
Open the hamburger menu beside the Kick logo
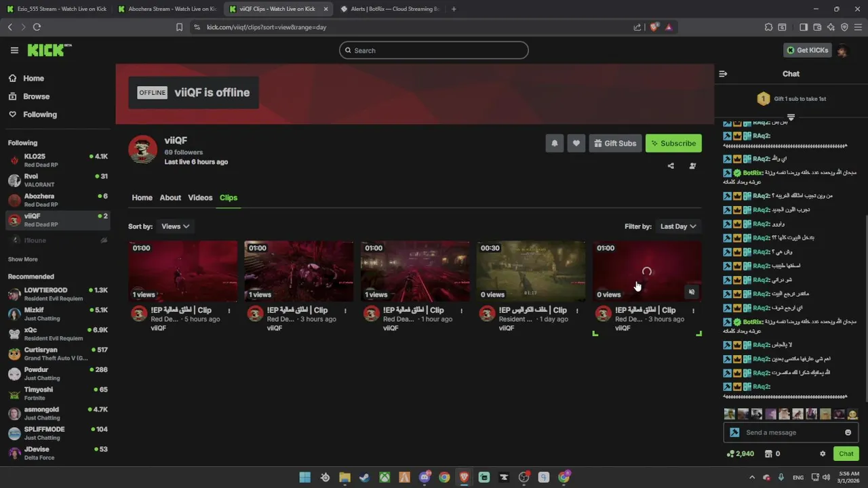[14, 50]
